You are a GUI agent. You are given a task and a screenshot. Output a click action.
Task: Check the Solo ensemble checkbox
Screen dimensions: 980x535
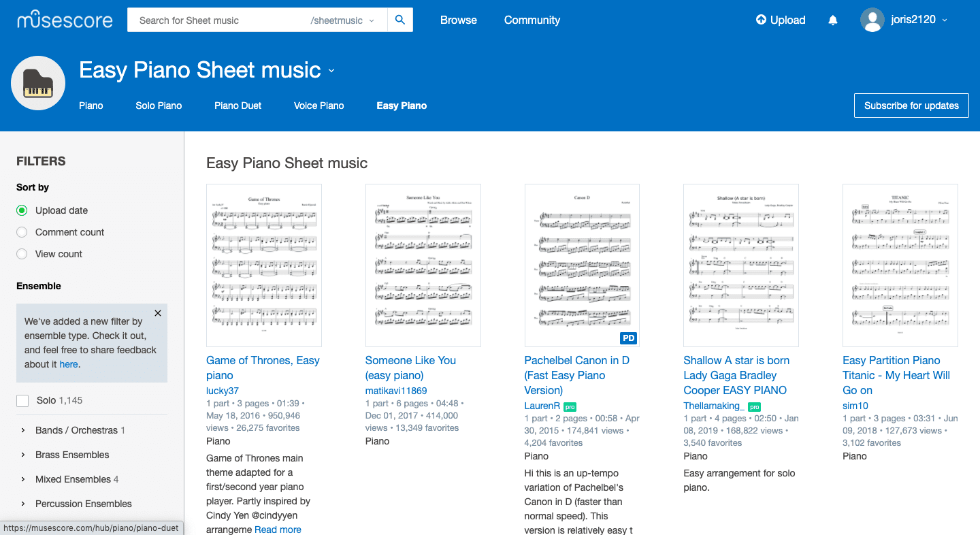[x=22, y=401]
